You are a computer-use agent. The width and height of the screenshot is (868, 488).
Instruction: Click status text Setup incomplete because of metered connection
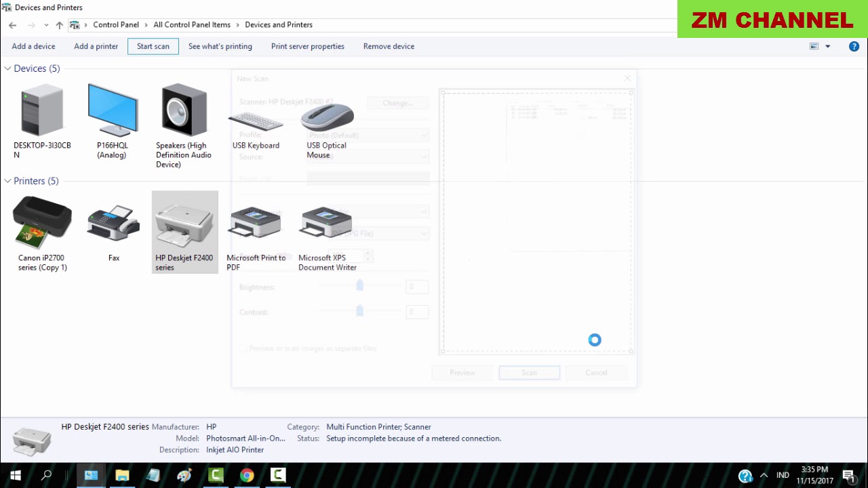point(414,439)
